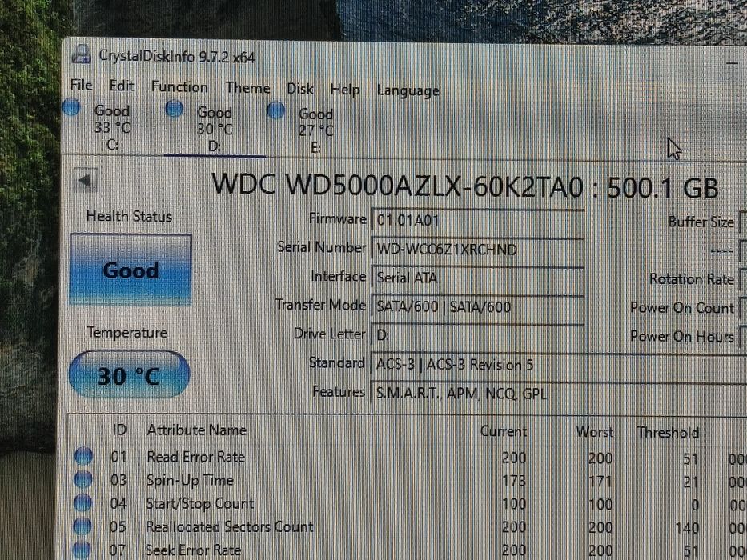The image size is (747, 560).
Task: Open the Function menu
Action: pyautogui.click(x=179, y=87)
